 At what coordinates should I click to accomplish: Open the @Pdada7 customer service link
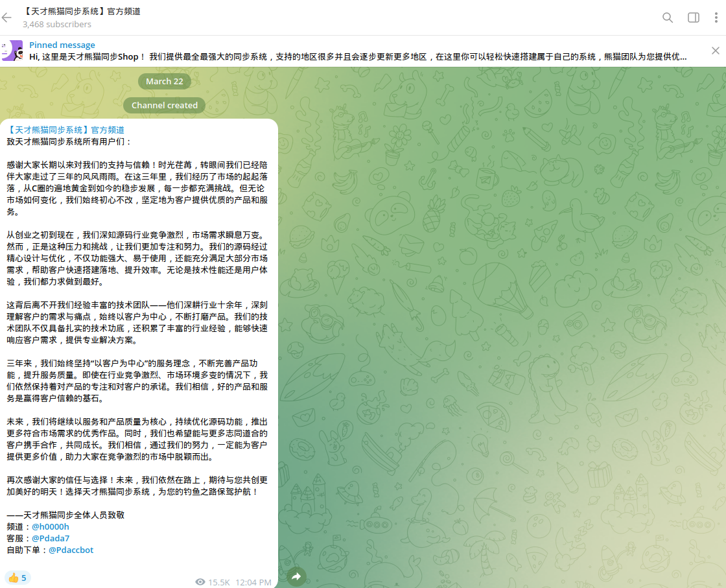(x=51, y=538)
